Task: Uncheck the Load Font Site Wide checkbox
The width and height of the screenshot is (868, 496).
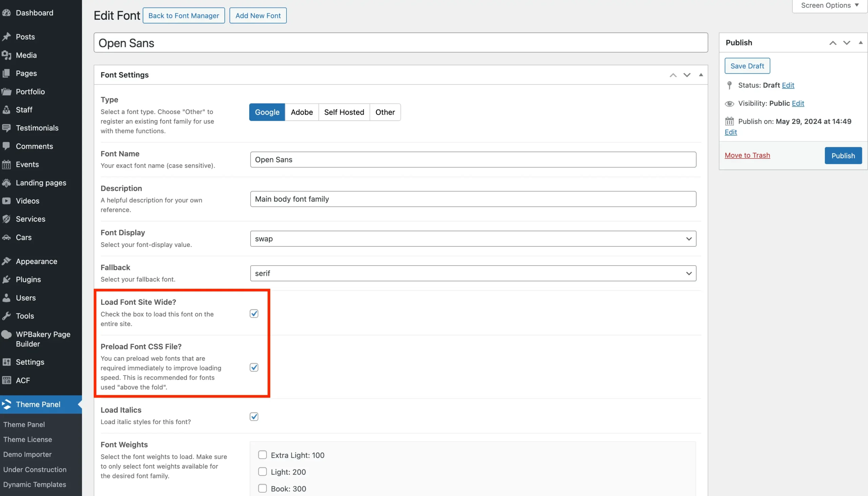Action: pyautogui.click(x=254, y=313)
